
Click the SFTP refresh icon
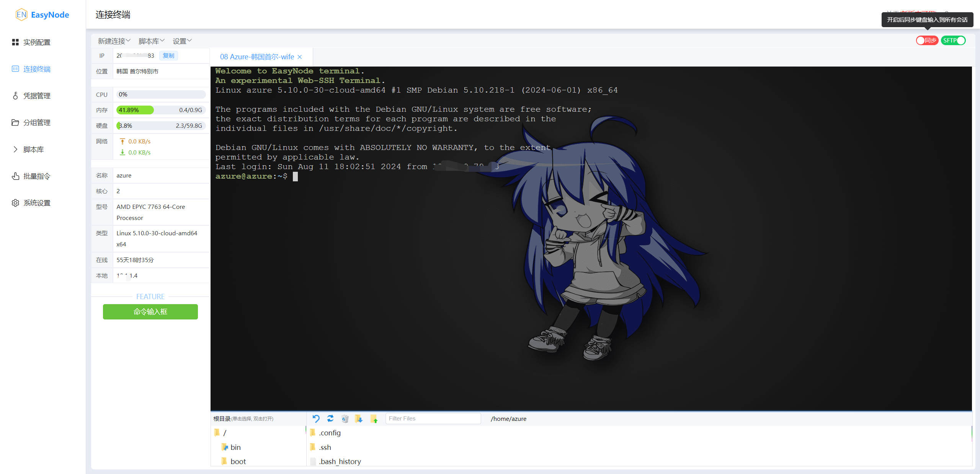330,419
